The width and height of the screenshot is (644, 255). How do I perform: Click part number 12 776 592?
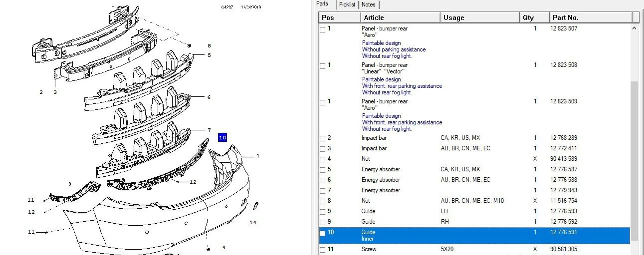tap(564, 221)
